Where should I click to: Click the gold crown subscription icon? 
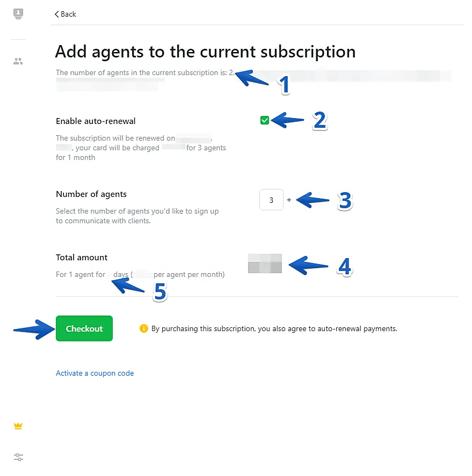(x=18, y=426)
